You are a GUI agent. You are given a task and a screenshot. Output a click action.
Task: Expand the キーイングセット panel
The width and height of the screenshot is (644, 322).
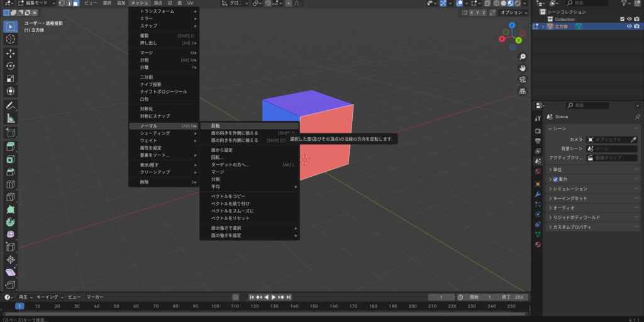click(x=592, y=198)
